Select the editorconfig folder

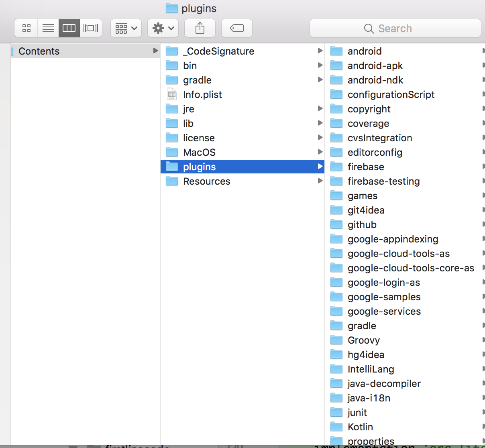[x=405, y=152]
